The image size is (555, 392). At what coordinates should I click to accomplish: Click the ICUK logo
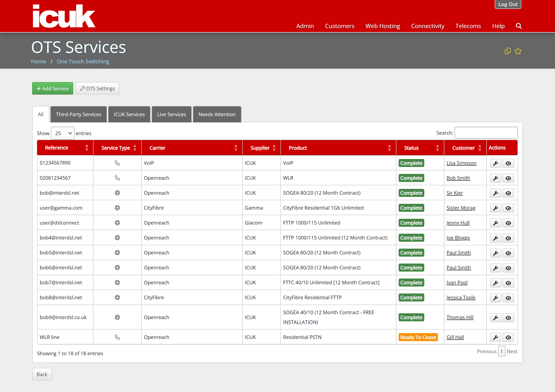tap(64, 16)
